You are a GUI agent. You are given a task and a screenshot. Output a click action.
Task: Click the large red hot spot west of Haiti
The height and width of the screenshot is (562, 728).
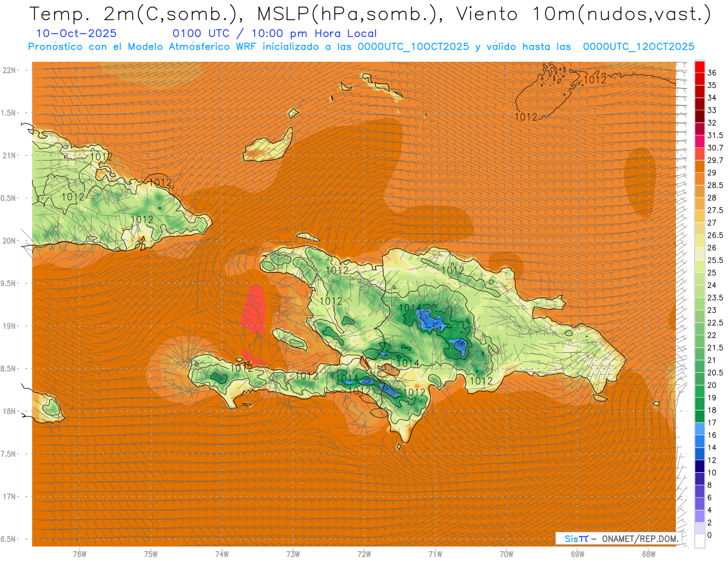point(254,308)
